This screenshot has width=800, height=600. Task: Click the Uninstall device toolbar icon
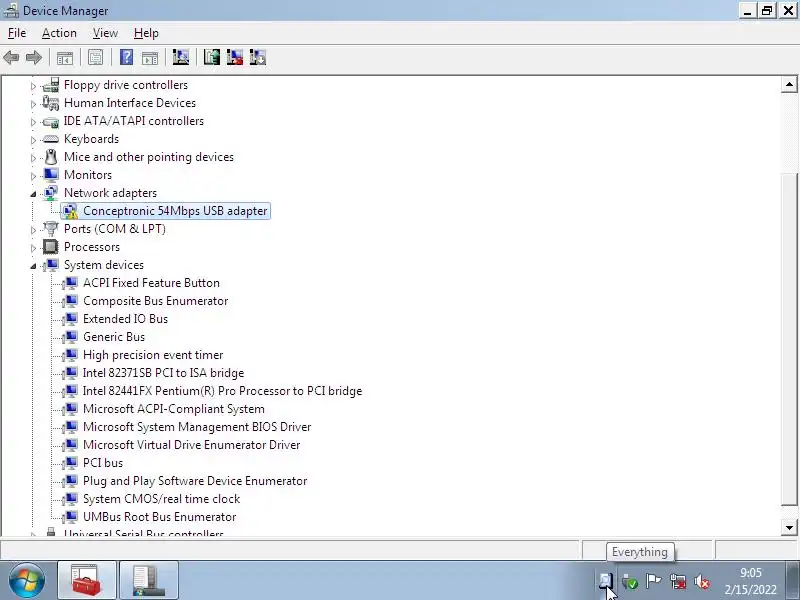[x=235, y=57]
